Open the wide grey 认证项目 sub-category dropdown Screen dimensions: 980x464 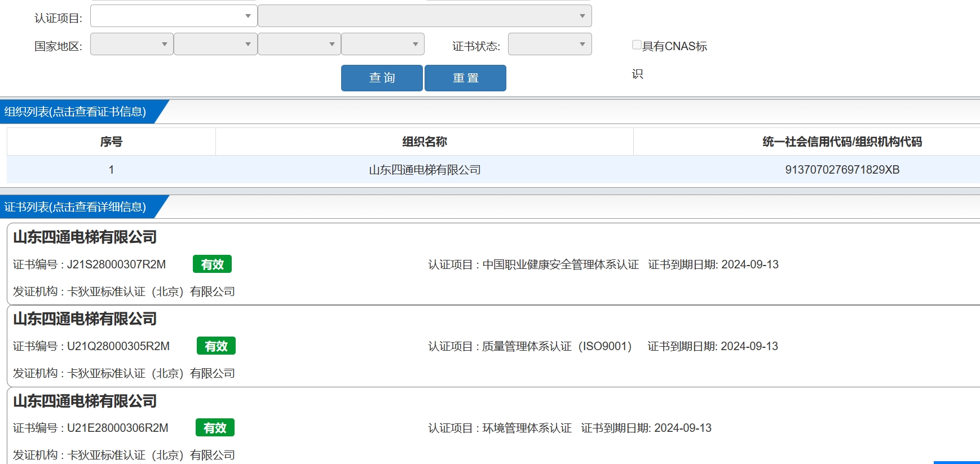(x=425, y=16)
